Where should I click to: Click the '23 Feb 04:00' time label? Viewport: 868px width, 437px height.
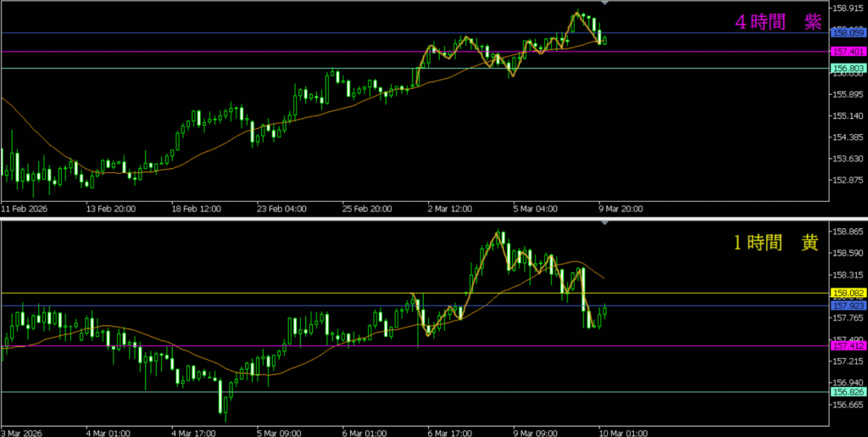[x=281, y=207]
